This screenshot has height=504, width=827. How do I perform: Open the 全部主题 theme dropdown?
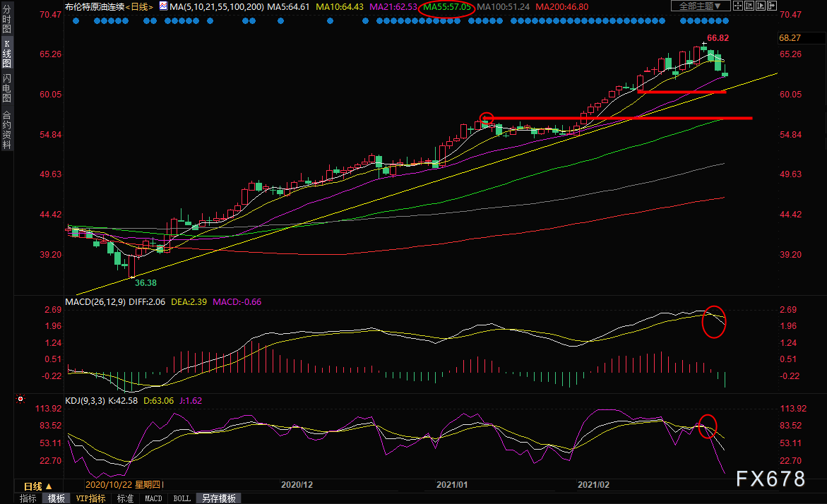tap(701, 6)
